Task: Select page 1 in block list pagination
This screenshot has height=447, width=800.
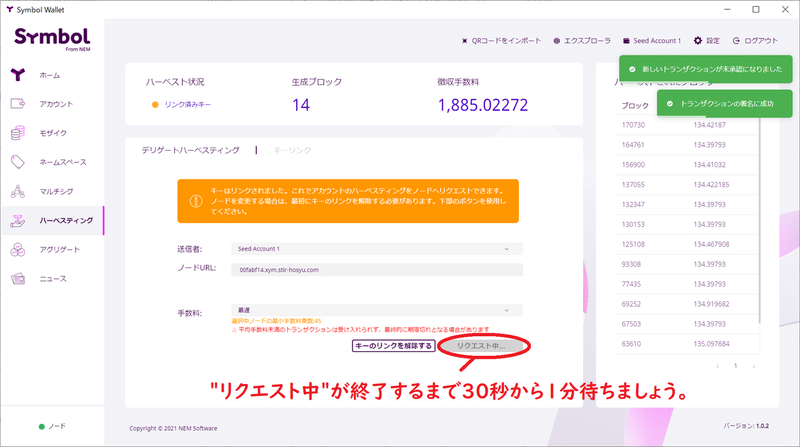Action: pyautogui.click(x=735, y=366)
